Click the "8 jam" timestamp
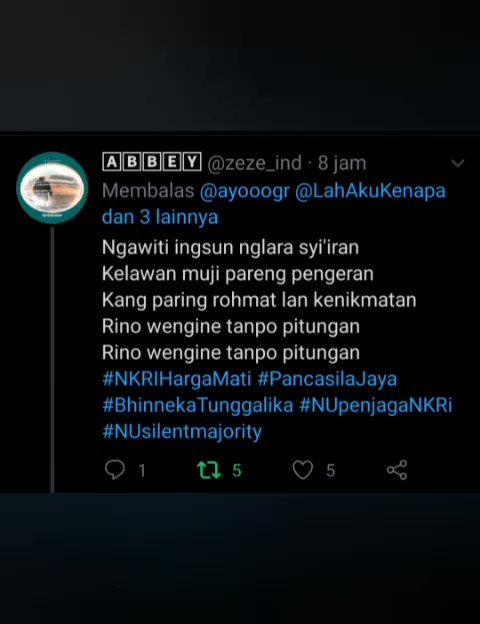Screen dimensions: 480x624 coord(342,163)
